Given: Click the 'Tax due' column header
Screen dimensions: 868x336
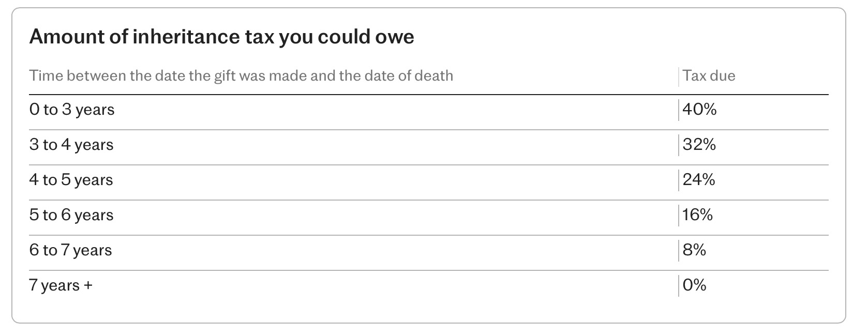Looking at the screenshot, I should pyautogui.click(x=709, y=76).
